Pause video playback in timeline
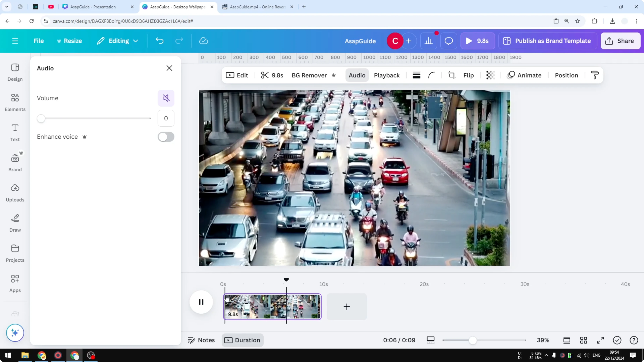The image size is (644, 362). 201,302
